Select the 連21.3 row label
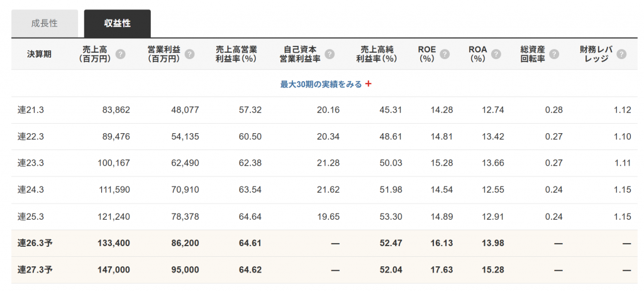 point(31,110)
